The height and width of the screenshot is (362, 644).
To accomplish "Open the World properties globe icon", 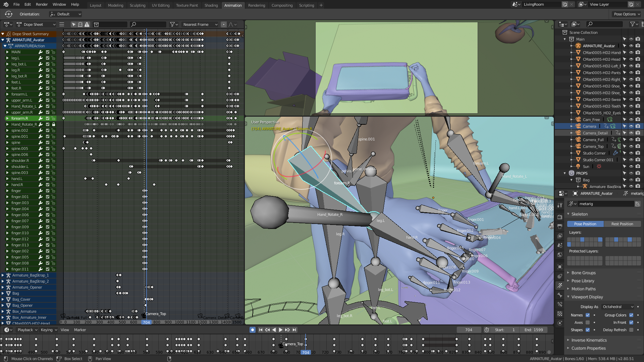I will point(560,255).
